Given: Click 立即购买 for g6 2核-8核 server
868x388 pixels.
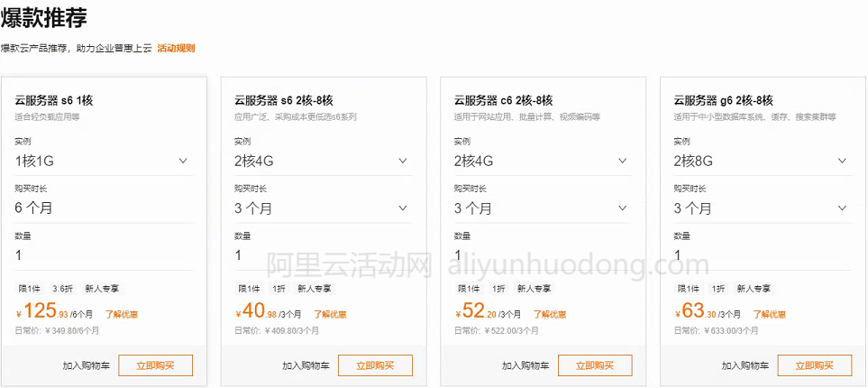Looking at the screenshot, I should coord(815,365).
